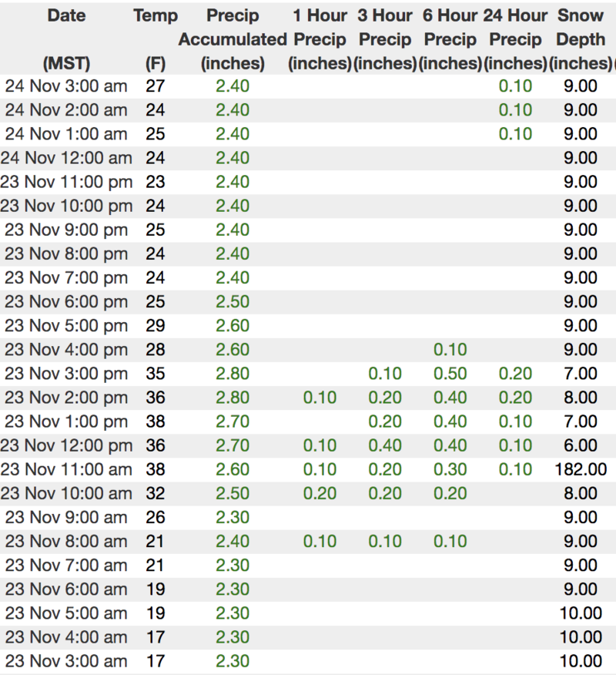Image resolution: width=616 pixels, height=675 pixels.
Task: Click the 24 Nov 3:00 am date cell
Action: click(x=66, y=86)
